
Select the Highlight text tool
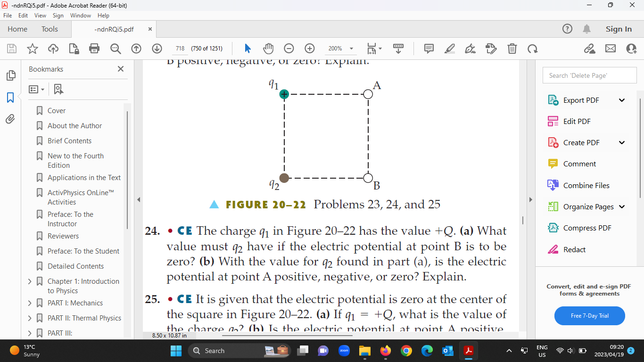449,49
